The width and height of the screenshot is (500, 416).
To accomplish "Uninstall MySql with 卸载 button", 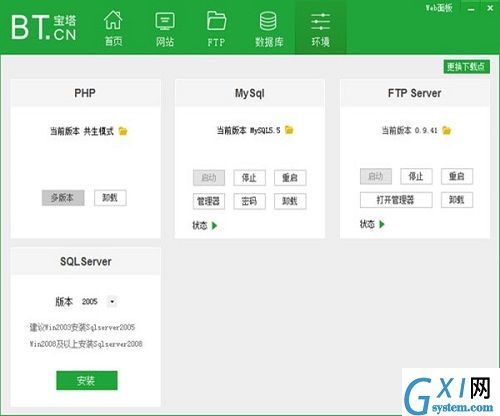I will [x=290, y=201].
